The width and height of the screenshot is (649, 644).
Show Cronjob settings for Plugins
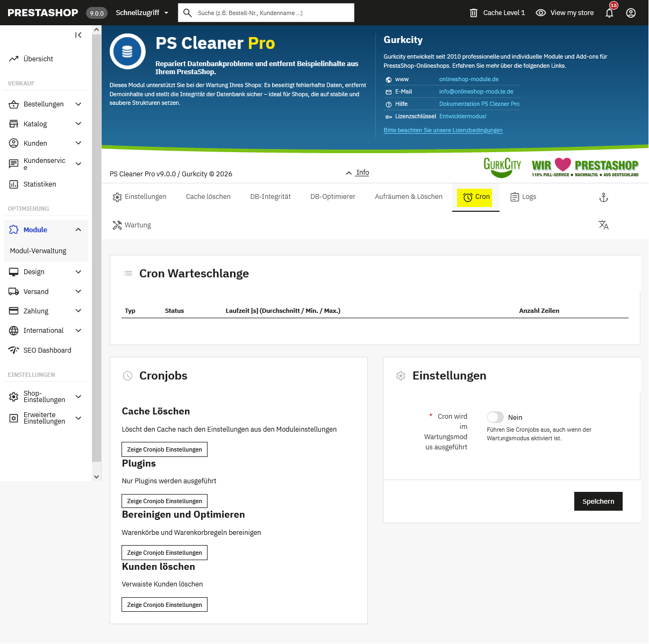point(165,501)
